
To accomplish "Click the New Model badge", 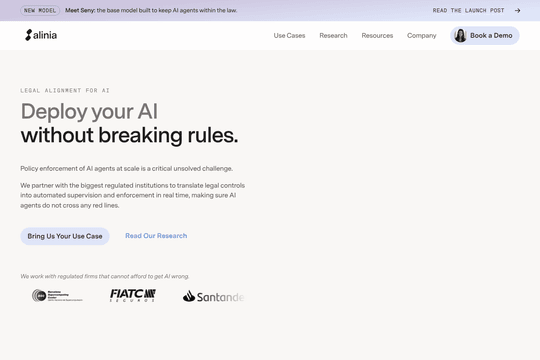I will [40, 11].
